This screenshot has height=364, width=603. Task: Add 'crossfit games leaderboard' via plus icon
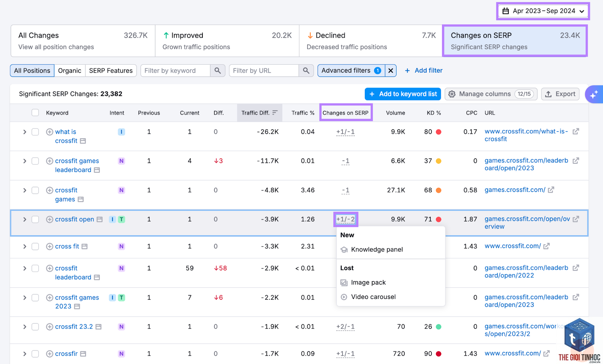49,161
